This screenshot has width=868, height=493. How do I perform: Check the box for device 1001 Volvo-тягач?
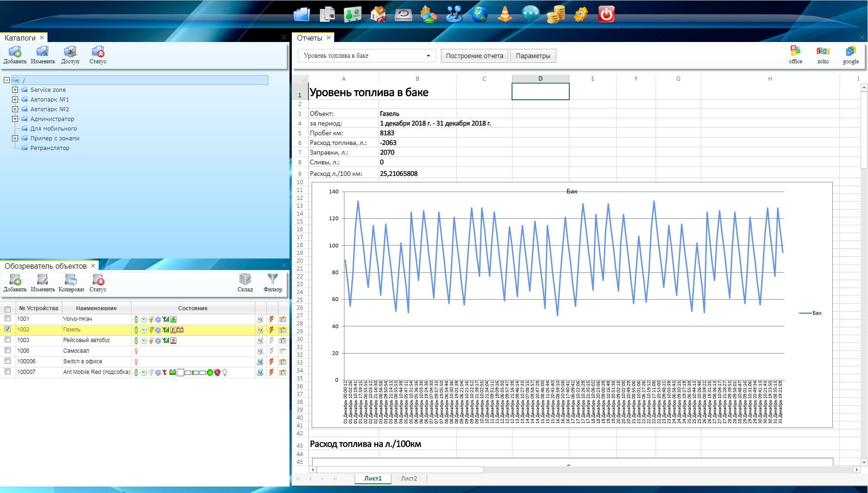7,319
